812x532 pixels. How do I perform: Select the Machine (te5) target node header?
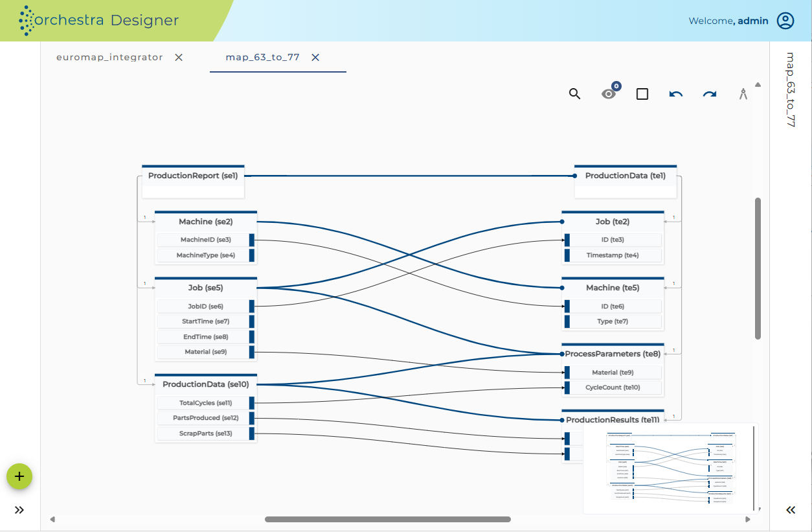pos(613,288)
